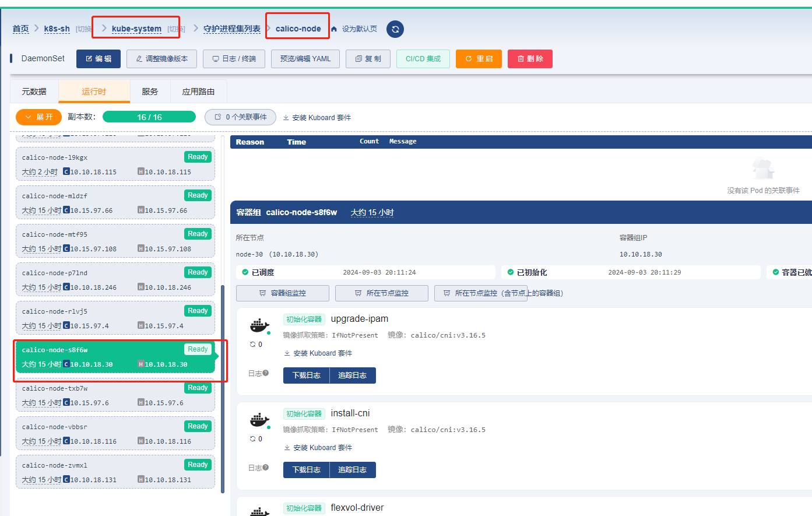Image resolution: width=812 pixels, height=516 pixels.
Task: Click 大约 15 小时 in the 容器组 header
Action: tap(372, 213)
